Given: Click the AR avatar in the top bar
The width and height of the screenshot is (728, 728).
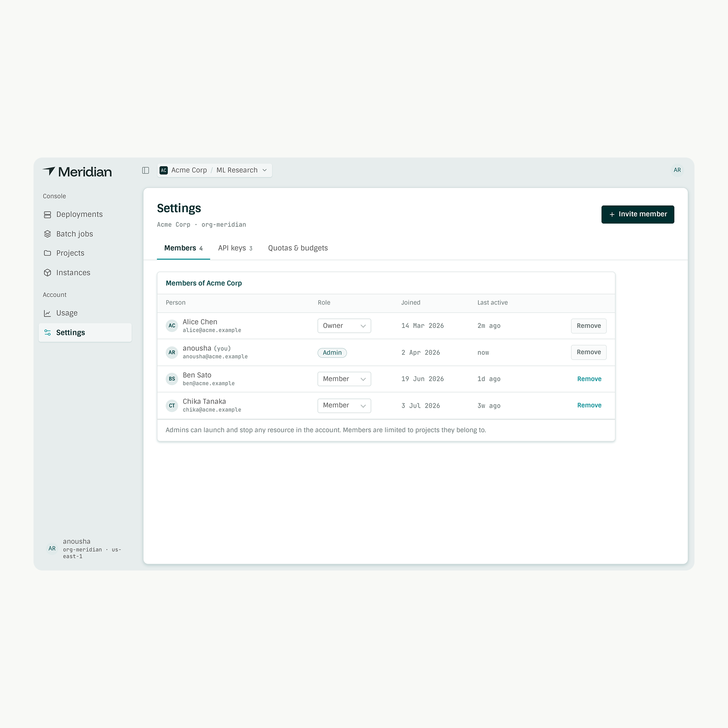Looking at the screenshot, I should coord(677,170).
